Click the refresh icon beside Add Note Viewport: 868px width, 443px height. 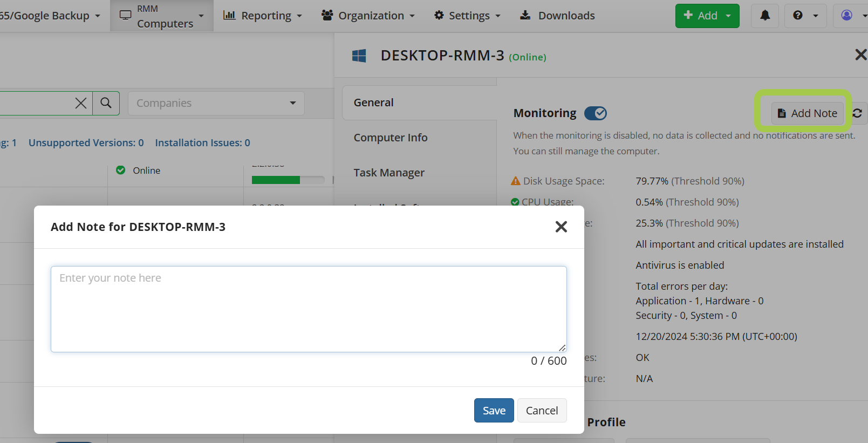click(857, 113)
